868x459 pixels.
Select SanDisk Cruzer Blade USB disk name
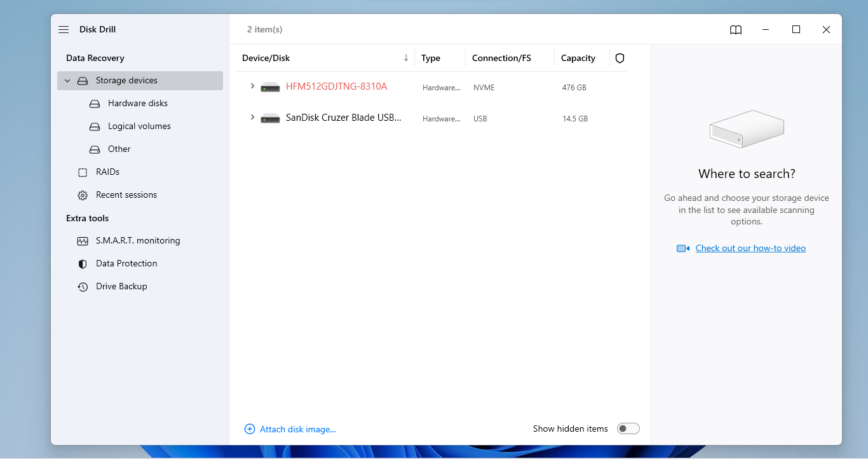[344, 118]
